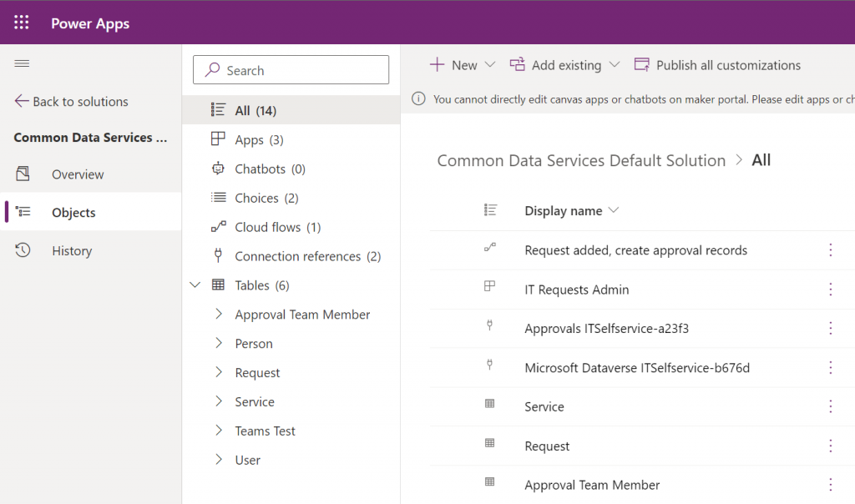The width and height of the screenshot is (855, 504).
Task: Click table icon beside Request in the list
Action: 489,443
